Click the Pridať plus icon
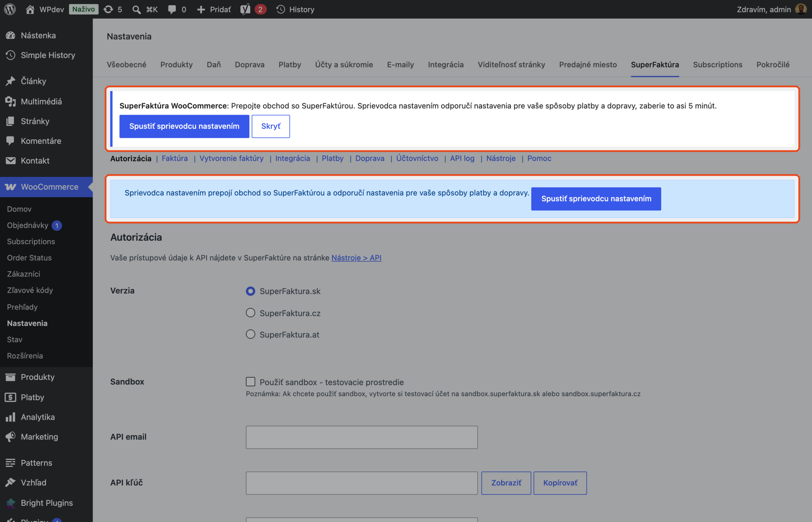The height and width of the screenshot is (522, 812). tap(201, 9)
